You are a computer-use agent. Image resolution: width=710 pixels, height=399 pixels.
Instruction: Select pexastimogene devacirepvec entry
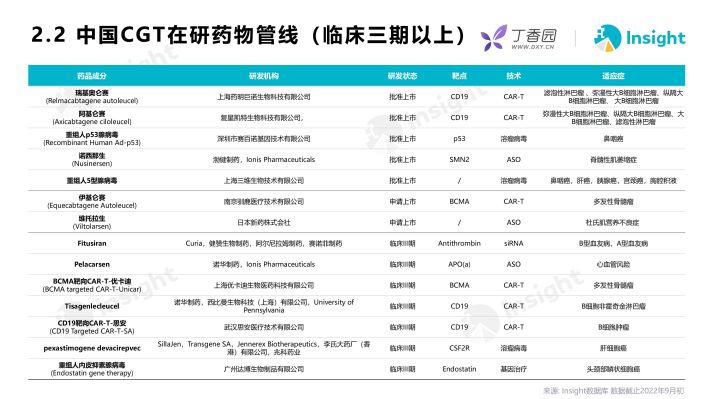click(x=92, y=348)
